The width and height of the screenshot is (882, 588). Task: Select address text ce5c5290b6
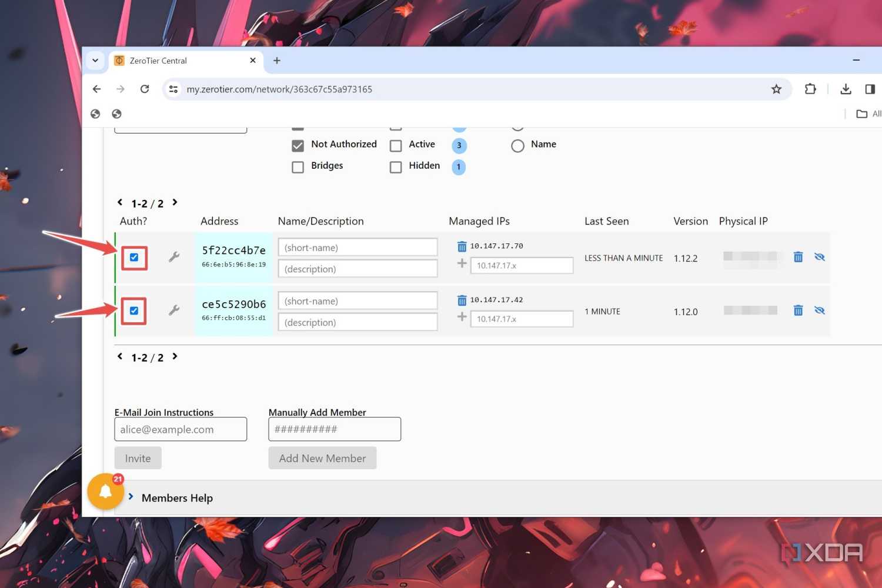click(233, 304)
